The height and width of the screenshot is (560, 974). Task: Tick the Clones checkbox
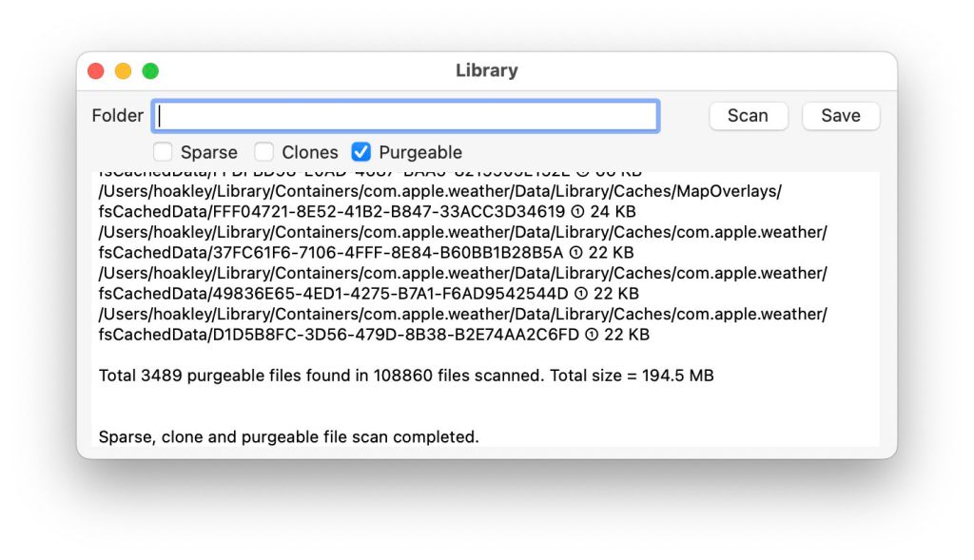coord(264,152)
